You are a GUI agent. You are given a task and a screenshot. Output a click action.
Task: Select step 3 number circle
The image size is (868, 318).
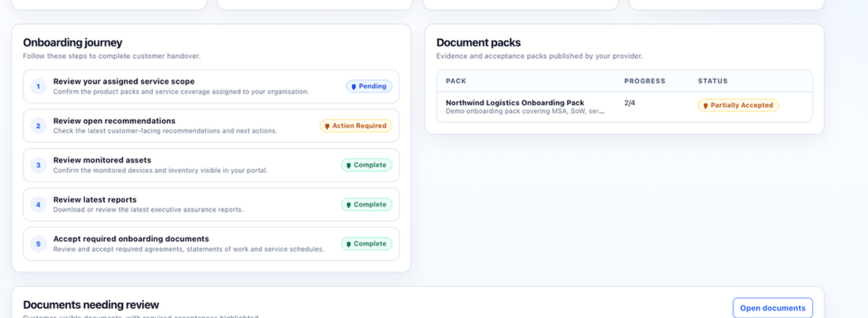pyautogui.click(x=38, y=166)
